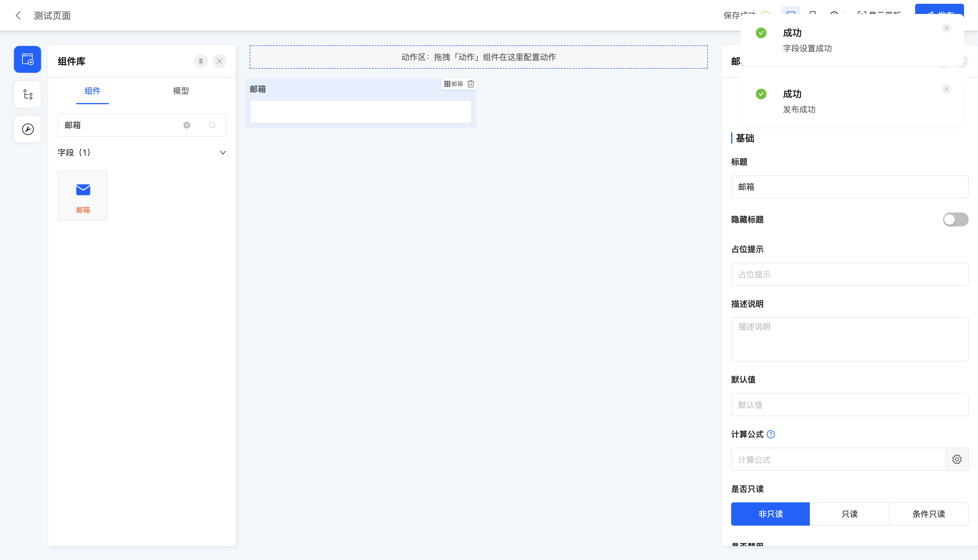This screenshot has height=560, width=978.
Task: Delete the 邮箱 field with the trash icon
Action: tap(471, 84)
